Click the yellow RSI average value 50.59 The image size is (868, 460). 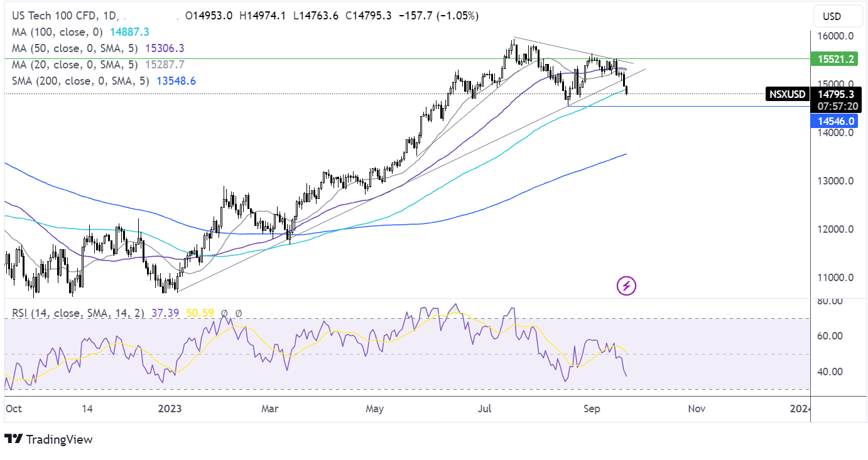[200, 313]
